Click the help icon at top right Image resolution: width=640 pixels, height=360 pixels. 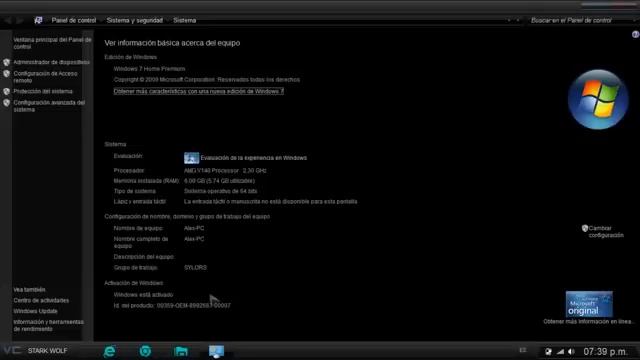pyautogui.click(x=636, y=35)
